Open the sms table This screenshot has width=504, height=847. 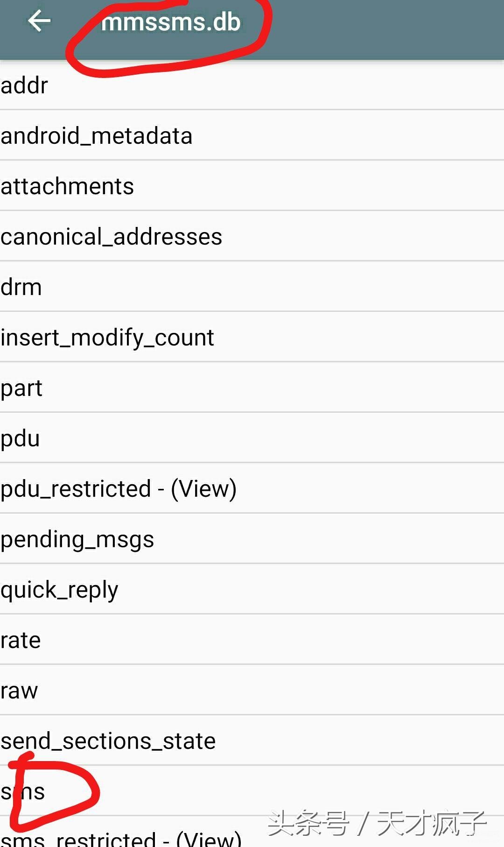coord(252,791)
